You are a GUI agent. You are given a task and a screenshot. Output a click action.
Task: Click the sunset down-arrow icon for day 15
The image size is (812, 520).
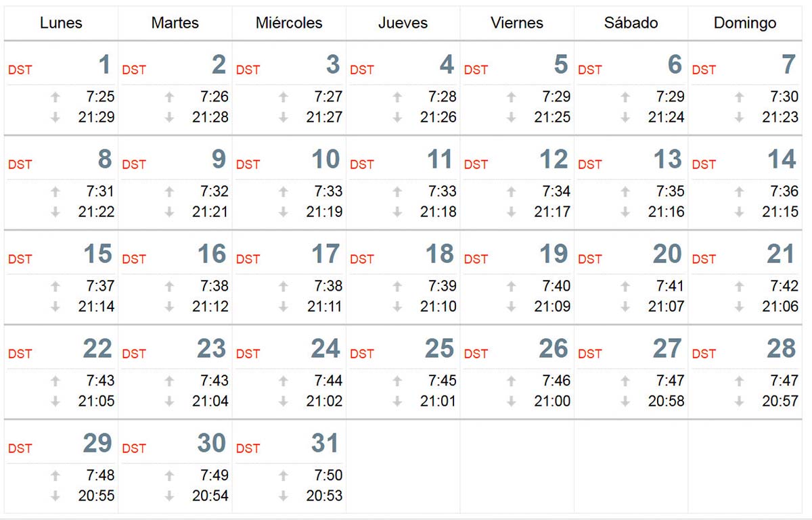pos(55,306)
